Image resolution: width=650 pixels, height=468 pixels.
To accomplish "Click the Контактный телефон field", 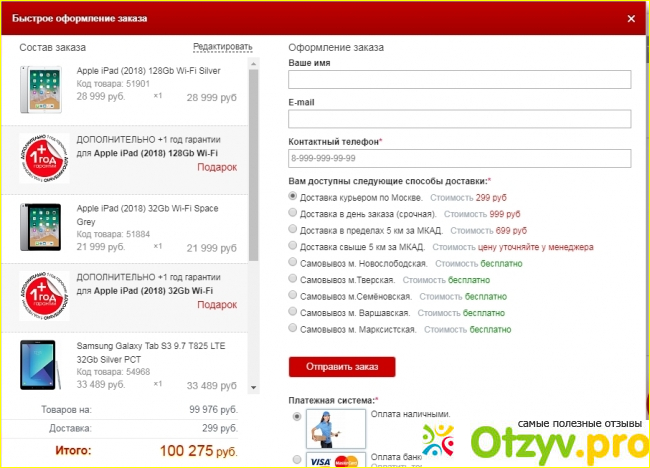I will pos(459,158).
